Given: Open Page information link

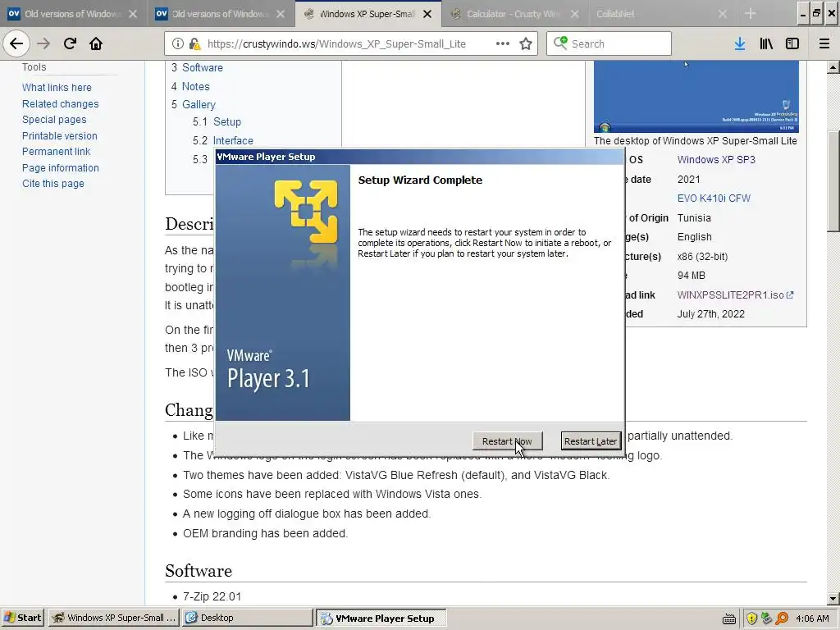Looking at the screenshot, I should [61, 167].
